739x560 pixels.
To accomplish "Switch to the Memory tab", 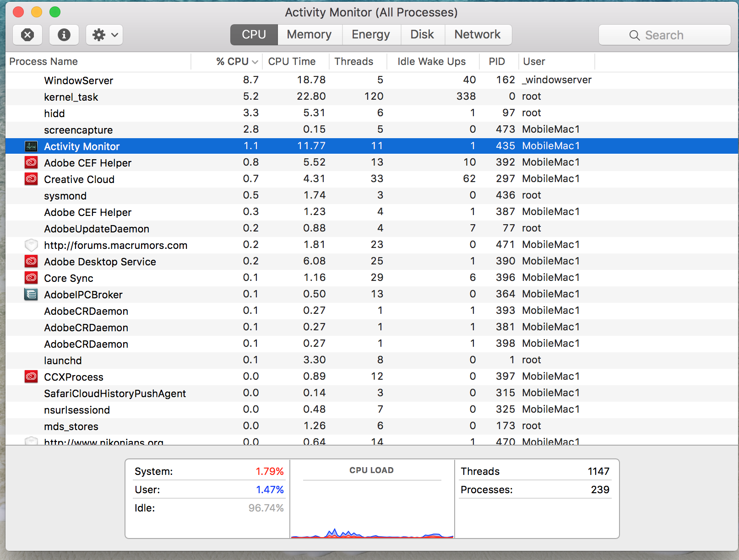I will click(310, 35).
